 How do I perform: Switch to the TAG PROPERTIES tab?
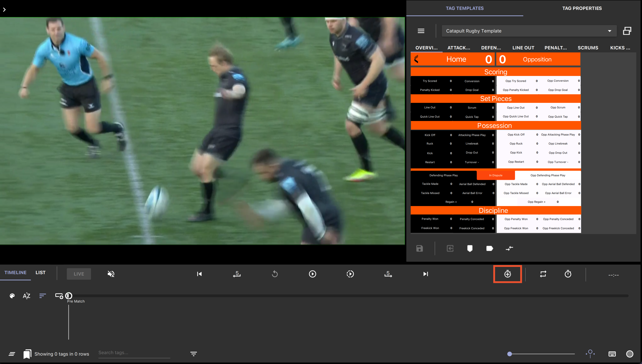click(582, 8)
